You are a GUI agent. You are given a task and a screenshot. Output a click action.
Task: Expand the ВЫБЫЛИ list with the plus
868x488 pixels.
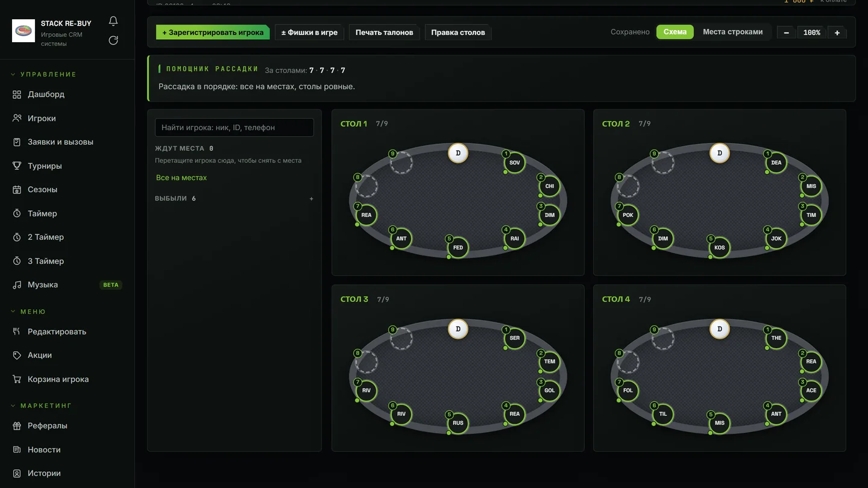(311, 199)
